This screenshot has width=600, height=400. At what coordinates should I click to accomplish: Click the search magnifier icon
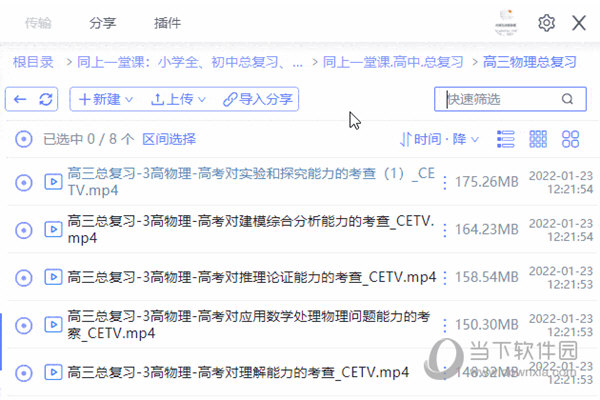567,99
